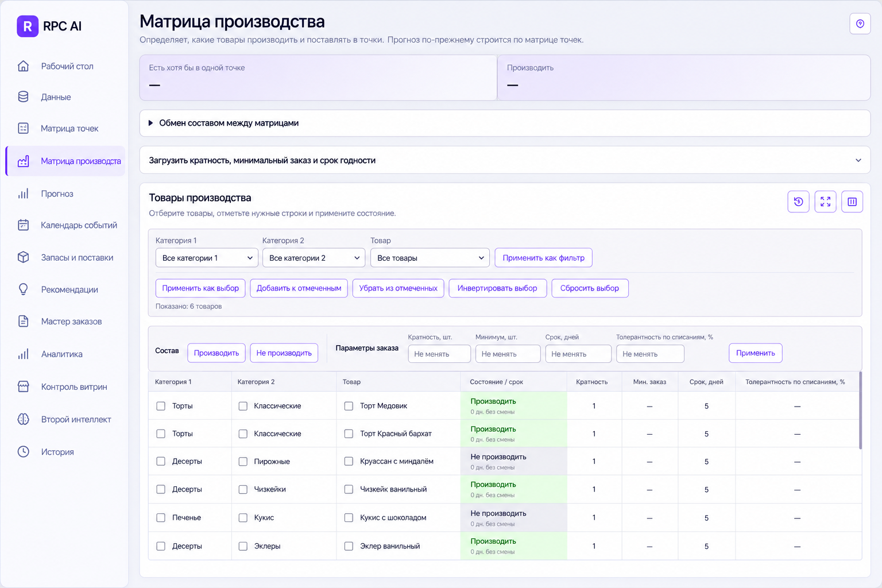Click Применить как фильтр button
This screenshot has width=882, height=588.
[x=543, y=258]
